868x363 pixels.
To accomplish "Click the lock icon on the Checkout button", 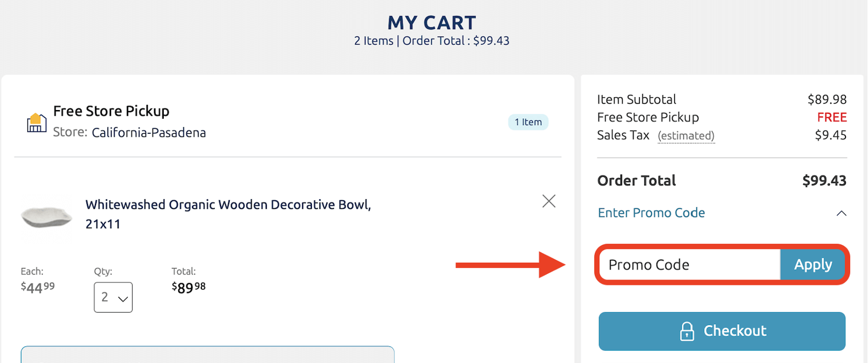I will pyautogui.click(x=687, y=331).
